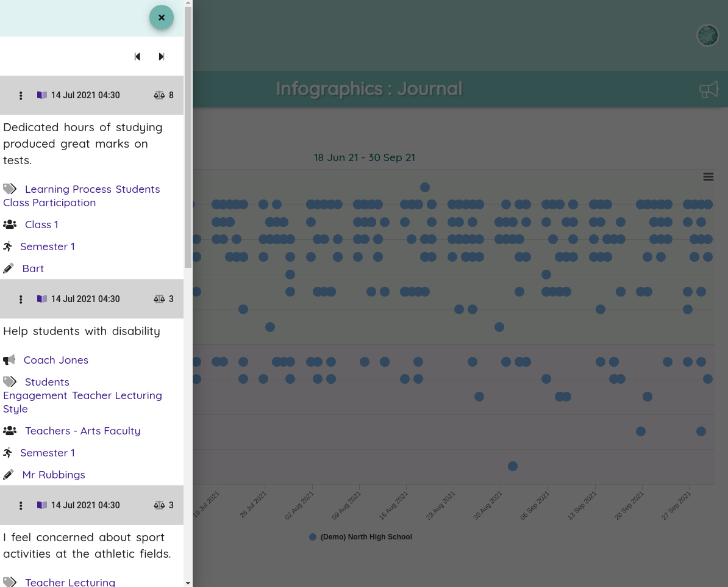The image size is (728, 587).
Task: Click the 06 Sep 2021 axis label
Action: pos(535,506)
